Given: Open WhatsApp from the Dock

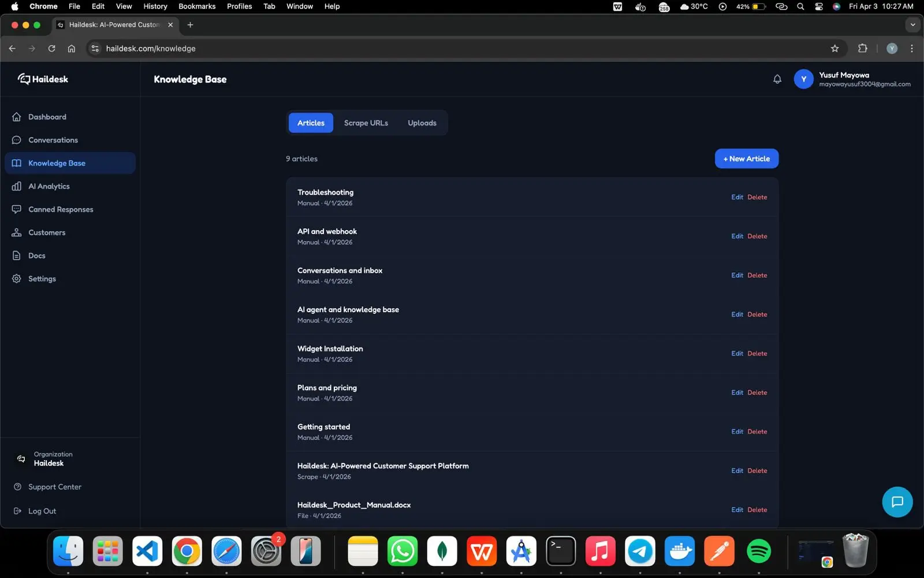Looking at the screenshot, I should 403,551.
